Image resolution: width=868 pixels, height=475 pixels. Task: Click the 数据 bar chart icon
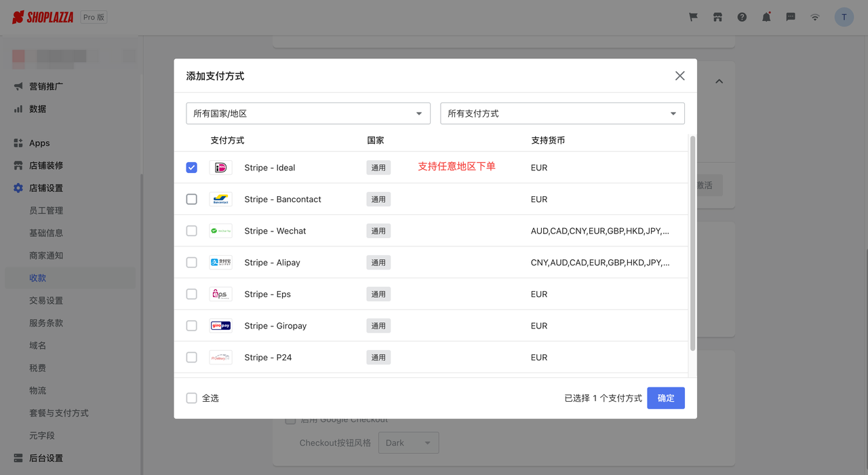coord(18,109)
